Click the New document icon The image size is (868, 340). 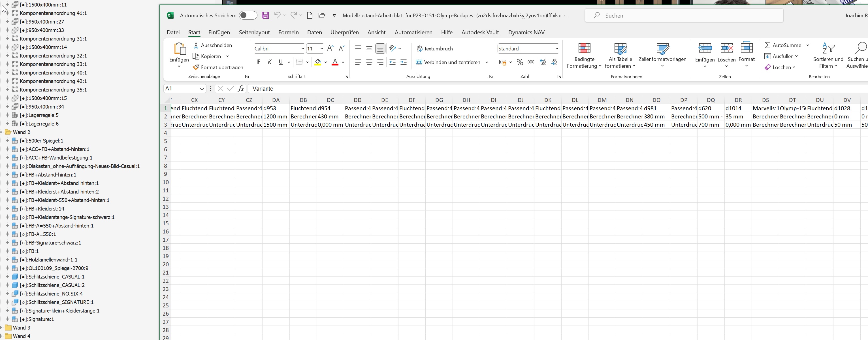tap(310, 15)
